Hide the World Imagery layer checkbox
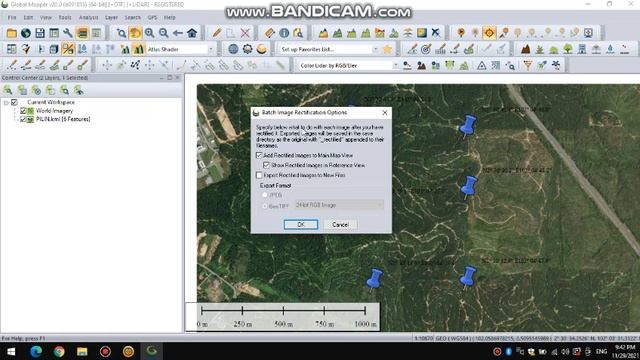 pyautogui.click(x=23, y=111)
